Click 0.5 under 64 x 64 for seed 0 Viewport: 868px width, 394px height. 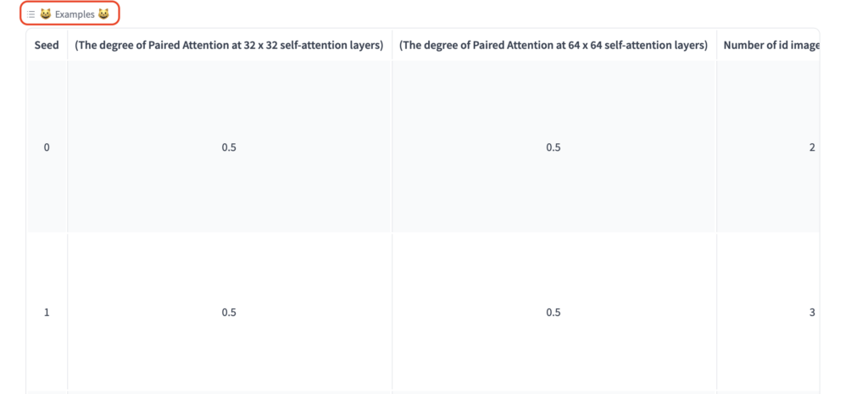(554, 147)
